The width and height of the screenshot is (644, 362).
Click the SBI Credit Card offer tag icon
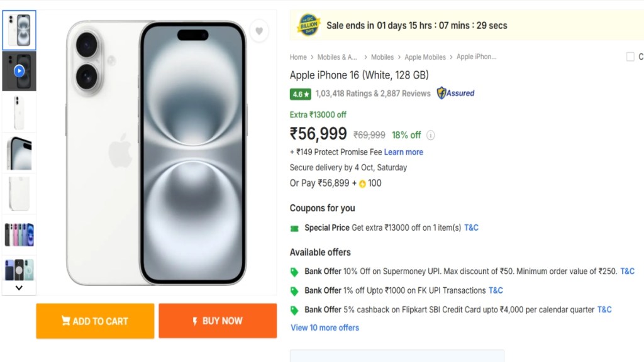294,310
